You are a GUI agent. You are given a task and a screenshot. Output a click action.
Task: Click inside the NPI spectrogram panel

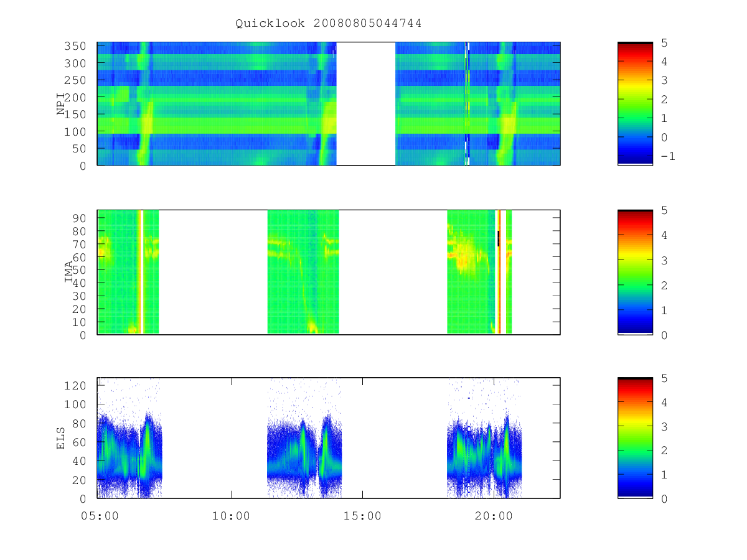[x=329, y=104]
